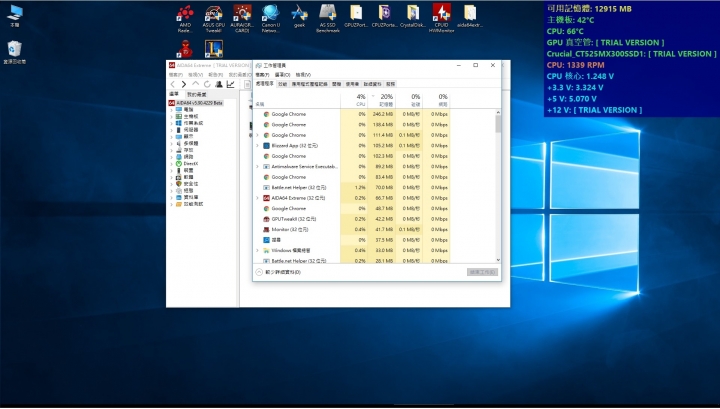
Task: Collapse Task Manager with fewer details arrow
Action: 259,272
